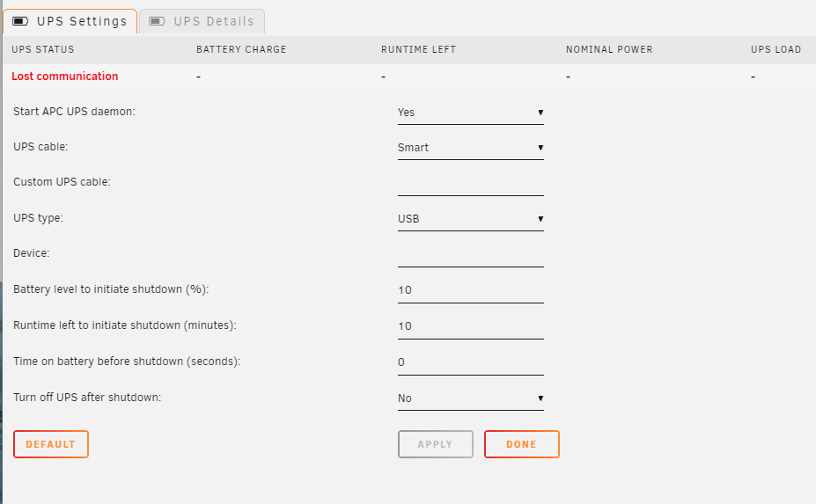
Task: Click the Device label
Action: 31,253
